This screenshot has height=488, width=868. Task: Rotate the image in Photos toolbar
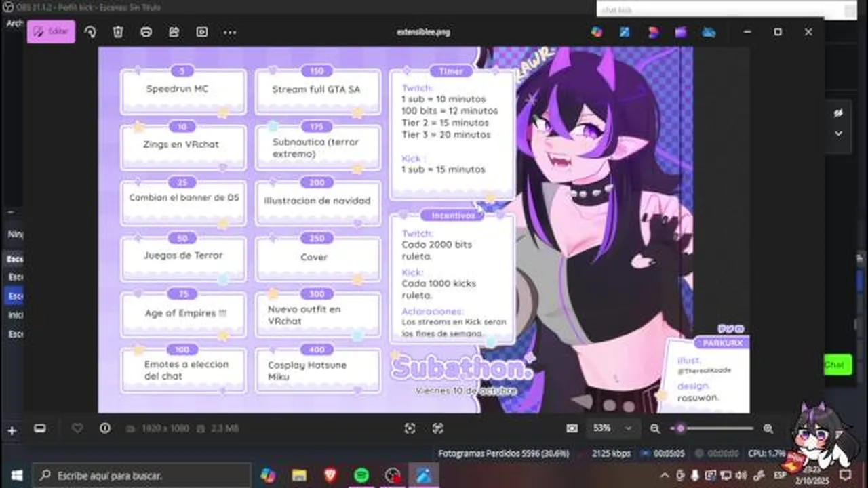pyautogui.click(x=90, y=32)
